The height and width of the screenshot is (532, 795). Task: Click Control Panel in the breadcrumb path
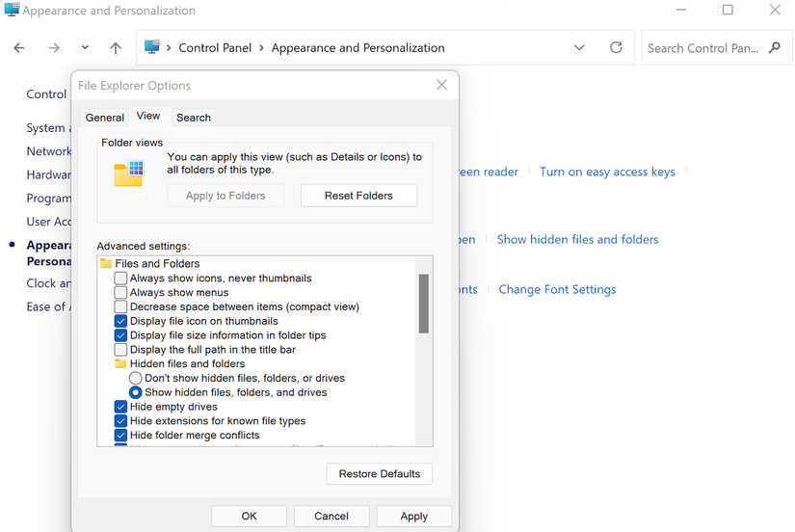pos(215,47)
